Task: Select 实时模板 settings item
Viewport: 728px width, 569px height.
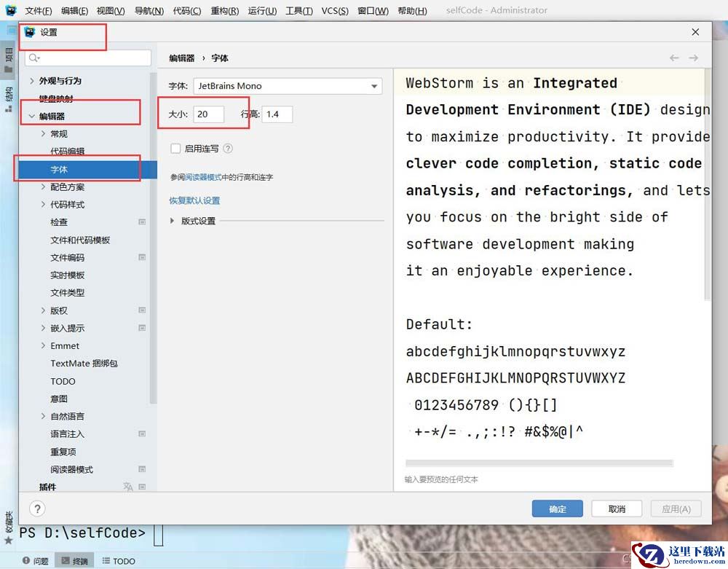Action: pos(67,275)
